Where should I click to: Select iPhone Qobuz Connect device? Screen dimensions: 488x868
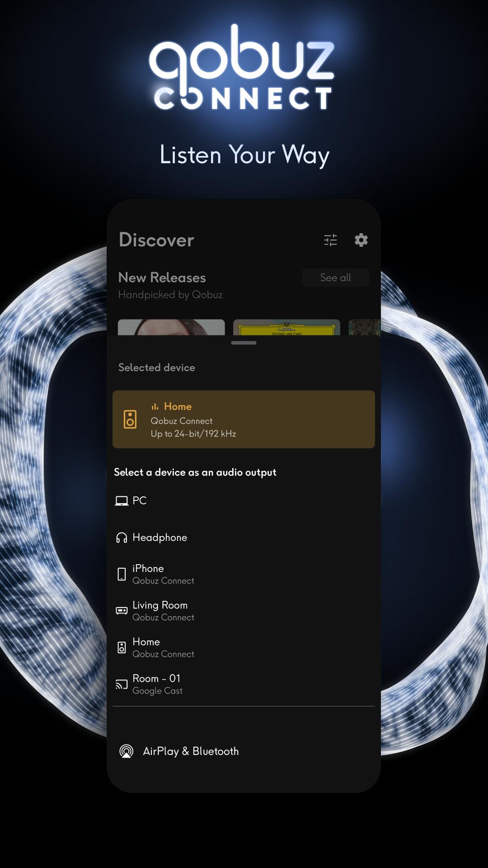163,574
